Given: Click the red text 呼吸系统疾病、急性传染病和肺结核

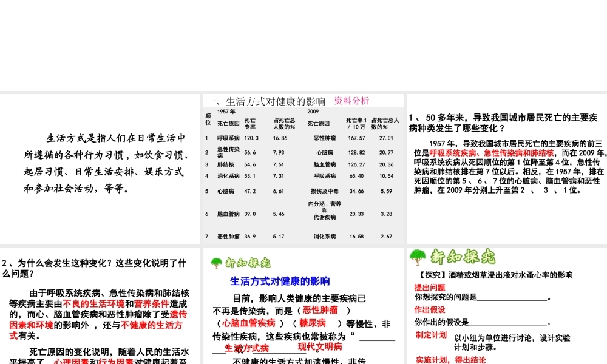Looking at the screenshot, I should pos(492,153).
